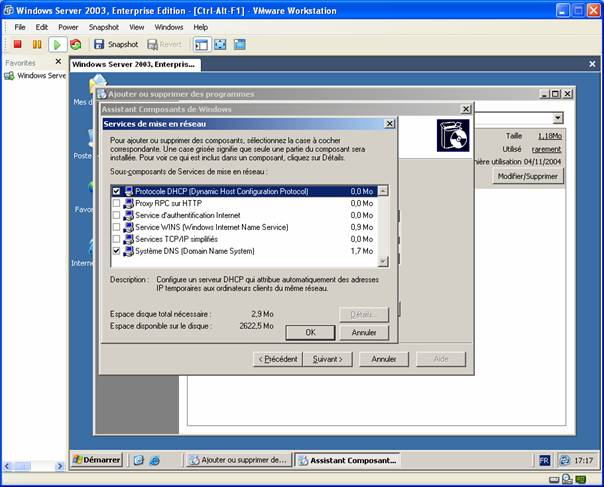
Task: Click the Reset virtual machine icon
Action: pos(76,44)
